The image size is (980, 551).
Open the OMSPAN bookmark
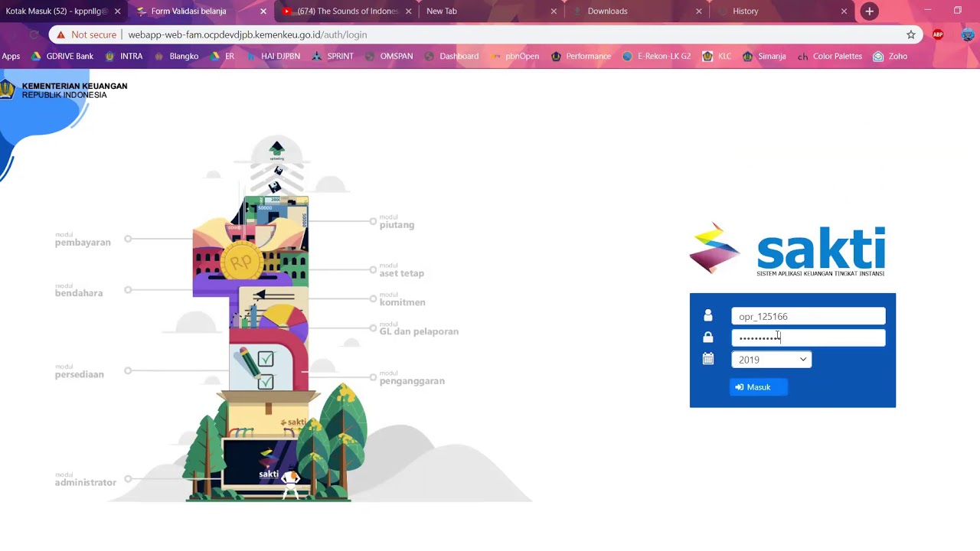click(389, 56)
